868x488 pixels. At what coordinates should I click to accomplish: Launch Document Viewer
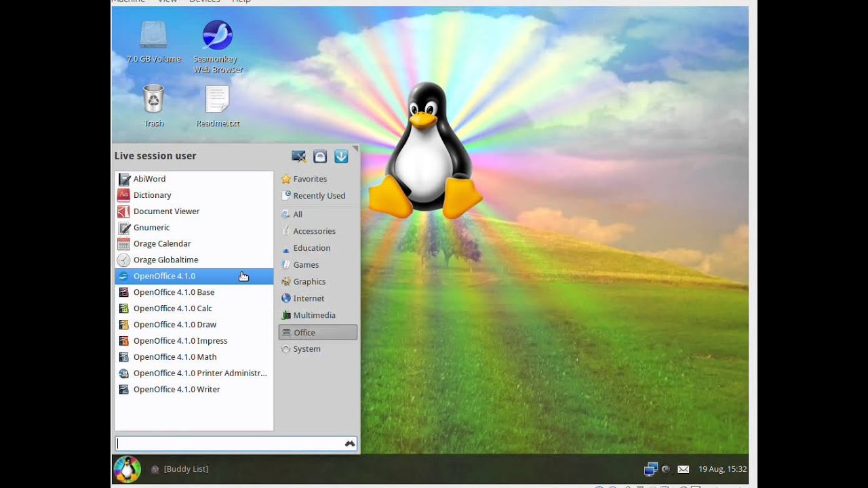pyautogui.click(x=194, y=211)
